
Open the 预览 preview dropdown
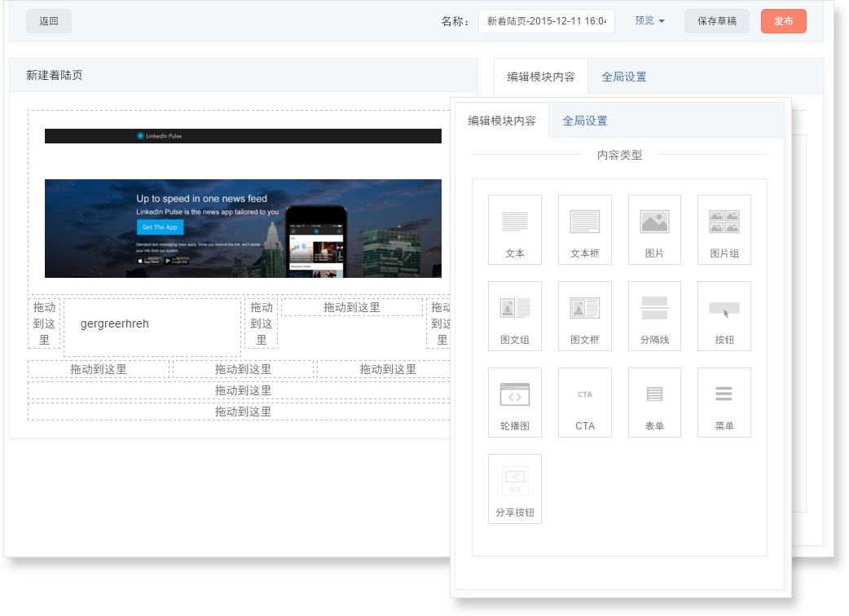(x=649, y=21)
